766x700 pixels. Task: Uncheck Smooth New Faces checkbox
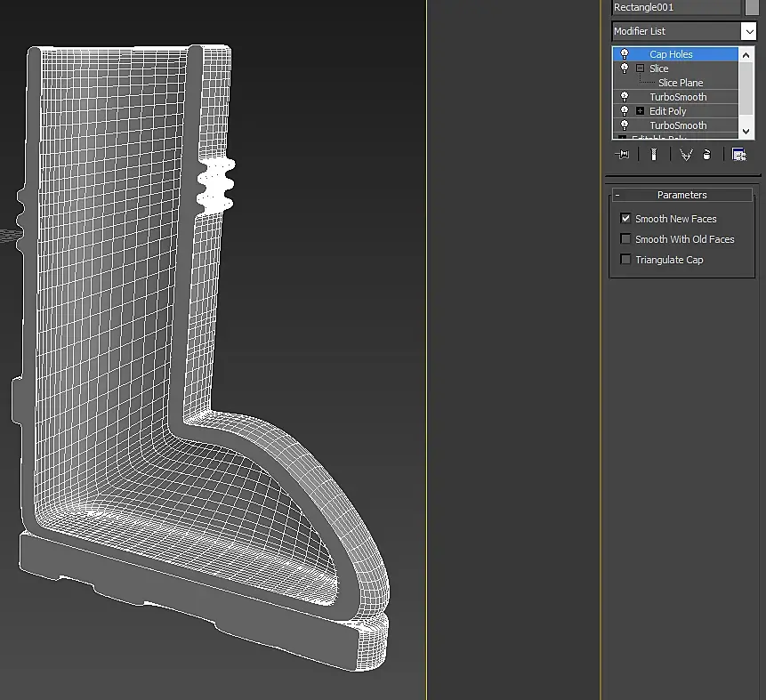click(625, 219)
